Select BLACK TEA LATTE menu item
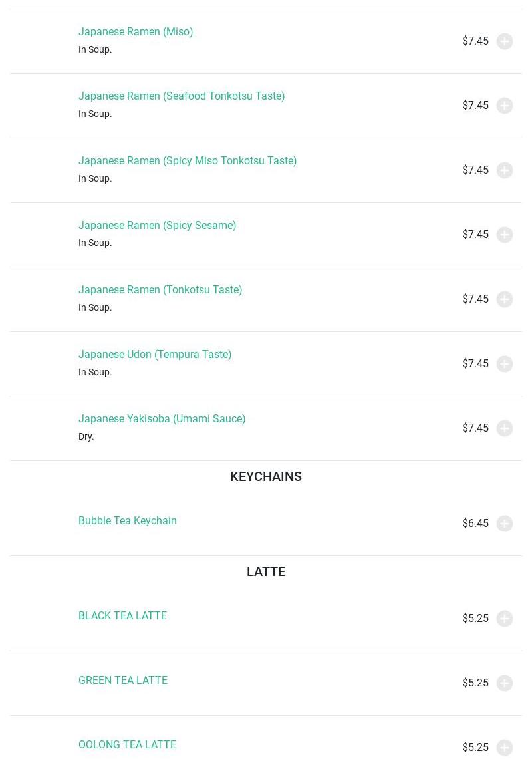Viewport: 532px width, 759px height. tap(122, 615)
